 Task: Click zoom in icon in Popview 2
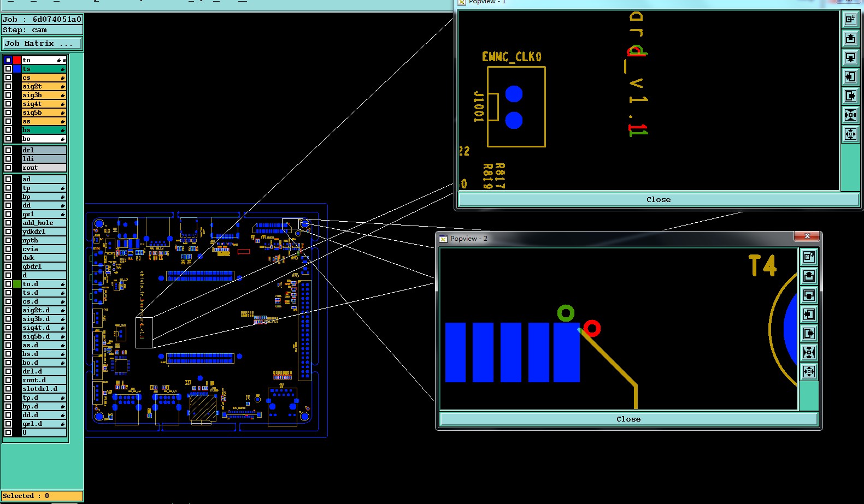tap(809, 352)
